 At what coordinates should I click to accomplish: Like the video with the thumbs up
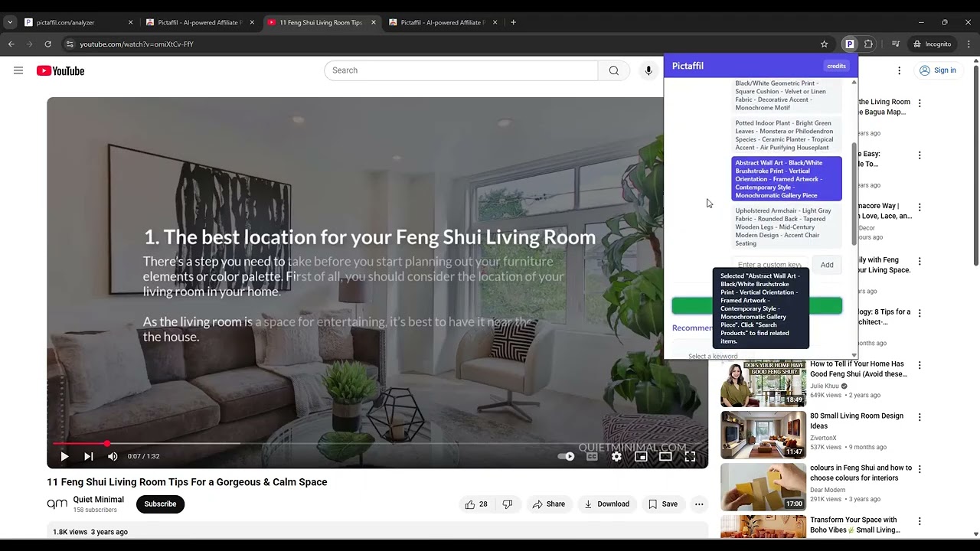475,504
